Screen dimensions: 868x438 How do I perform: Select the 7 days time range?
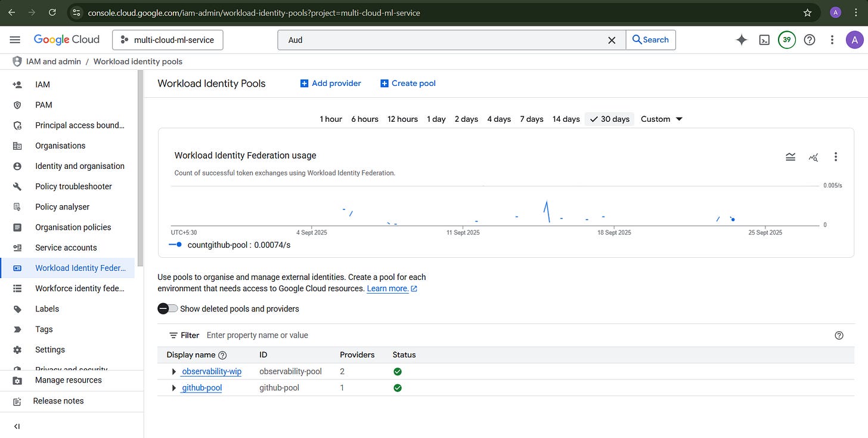pyautogui.click(x=531, y=119)
